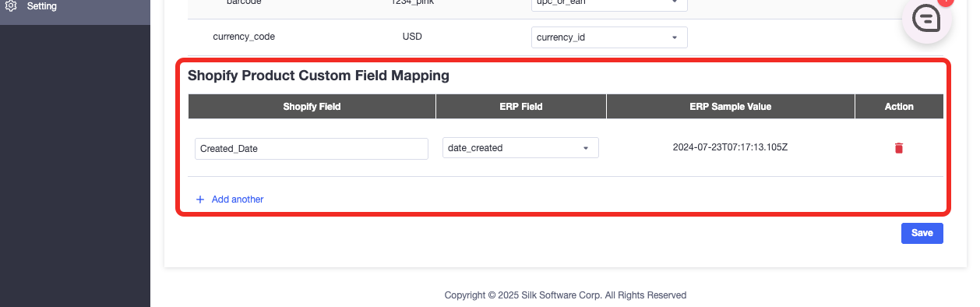Click the Save button
The width and height of the screenshot is (980, 307).
(x=922, y=233)
